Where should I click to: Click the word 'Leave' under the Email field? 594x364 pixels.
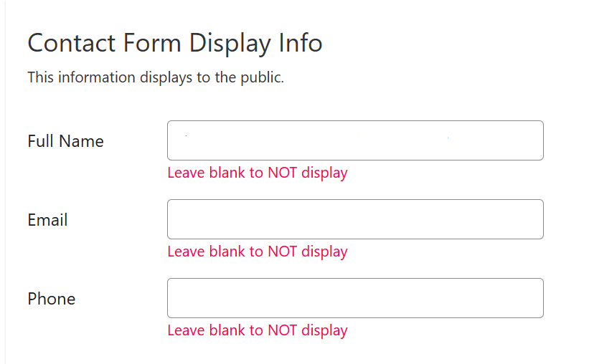click(x=186, y=252)
